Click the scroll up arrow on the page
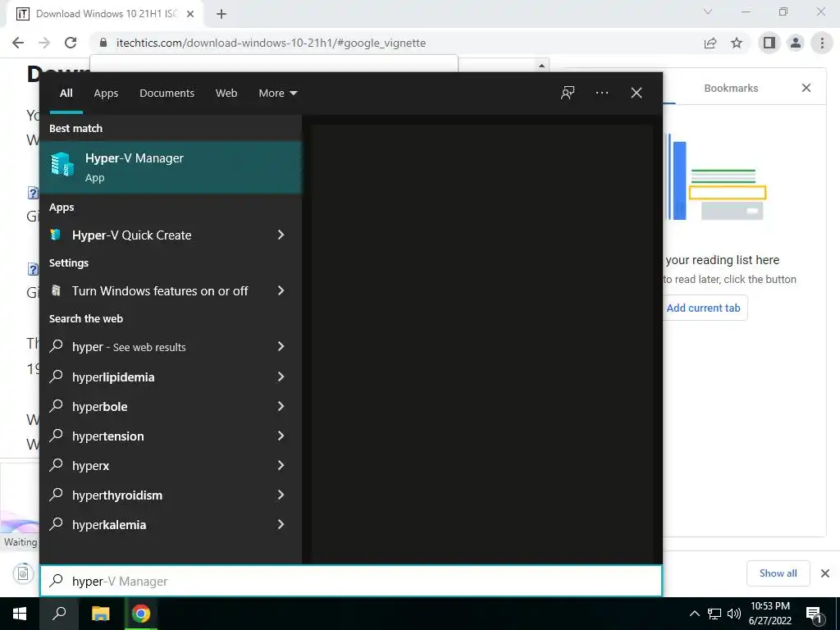 point(541,66)
